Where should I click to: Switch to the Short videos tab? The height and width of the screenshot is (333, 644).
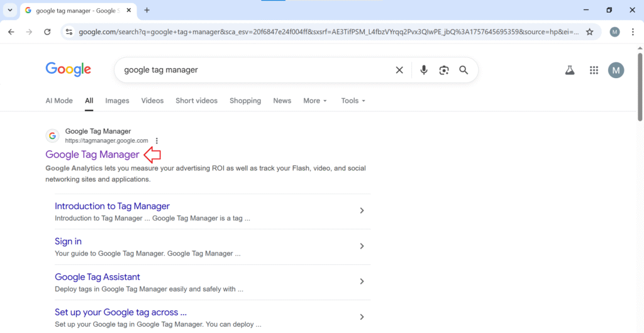(196, 101)
